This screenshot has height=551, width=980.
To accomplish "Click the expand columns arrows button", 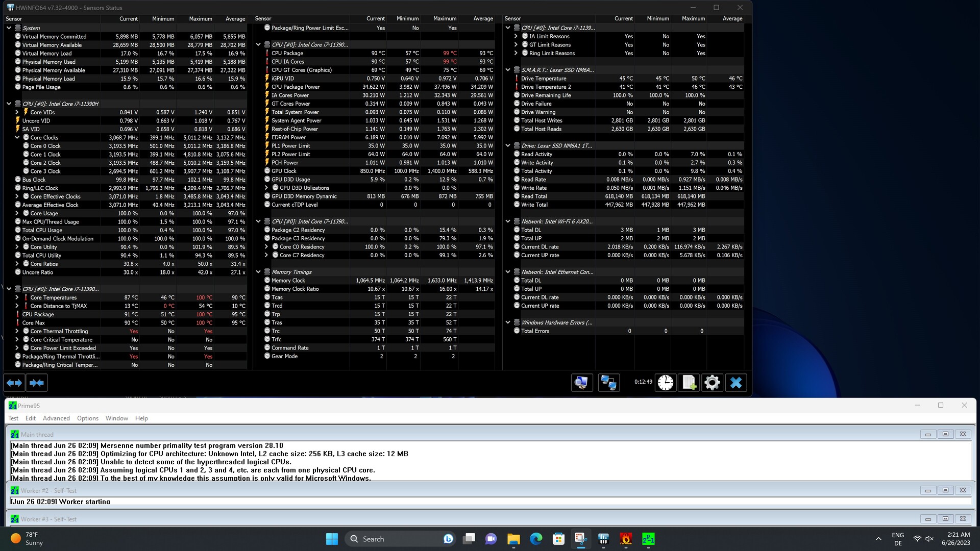I will (14, 383).
